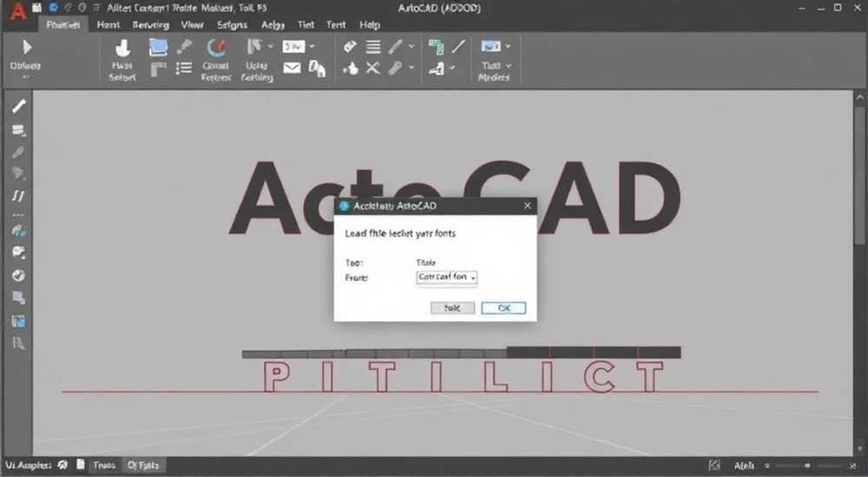Open the Servoing ribbon tab
The image size is (868, 477).
[x=150, y=25]
